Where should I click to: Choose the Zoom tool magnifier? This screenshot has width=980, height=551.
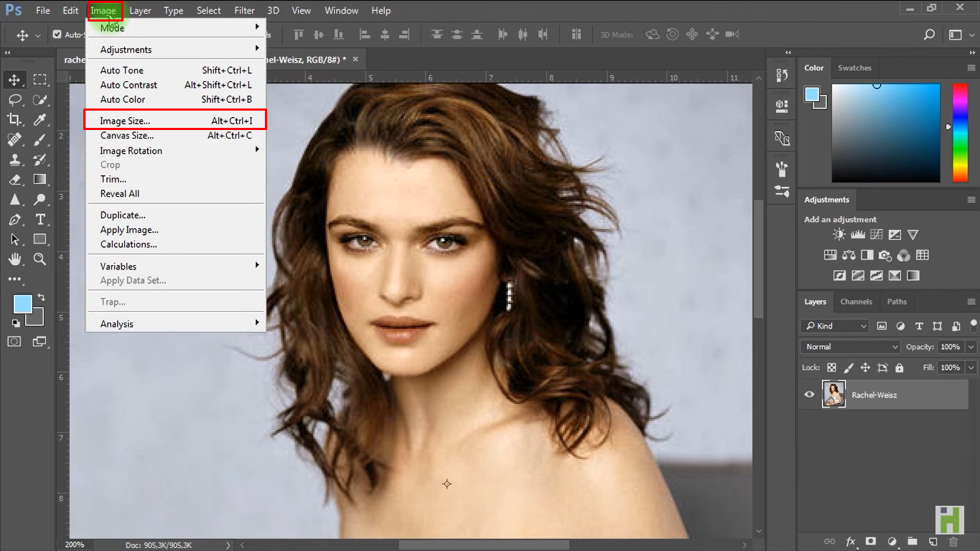[x=40, y=259]
